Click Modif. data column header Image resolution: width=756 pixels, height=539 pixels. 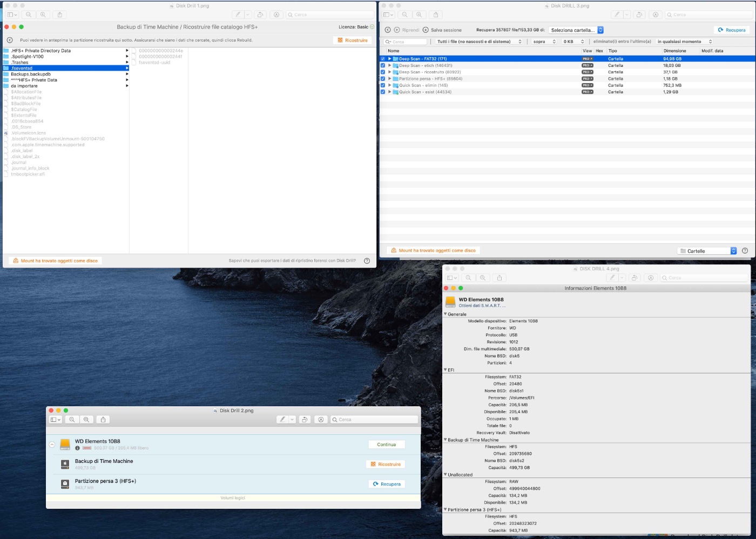[712, 51]
